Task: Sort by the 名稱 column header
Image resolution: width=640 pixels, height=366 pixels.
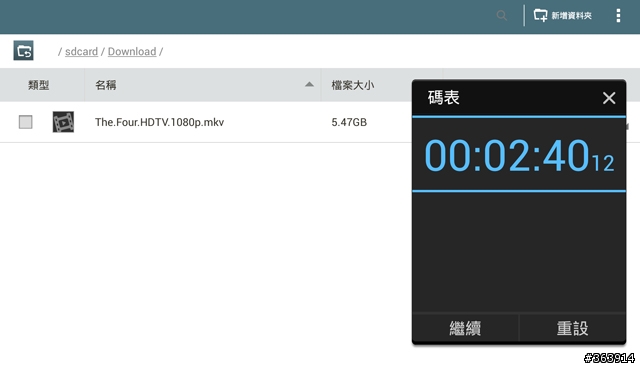Action: click(106, 85)
